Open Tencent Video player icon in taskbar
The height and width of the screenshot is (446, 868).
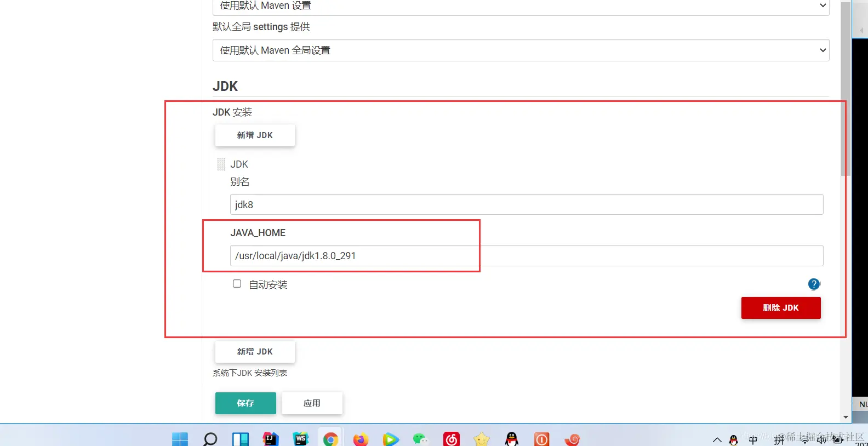[391, 439]
